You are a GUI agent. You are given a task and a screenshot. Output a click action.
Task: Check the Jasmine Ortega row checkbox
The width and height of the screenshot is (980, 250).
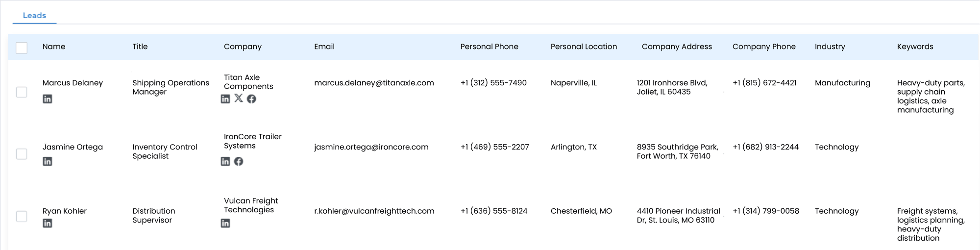pyautogui.click(x=22, y=154)
